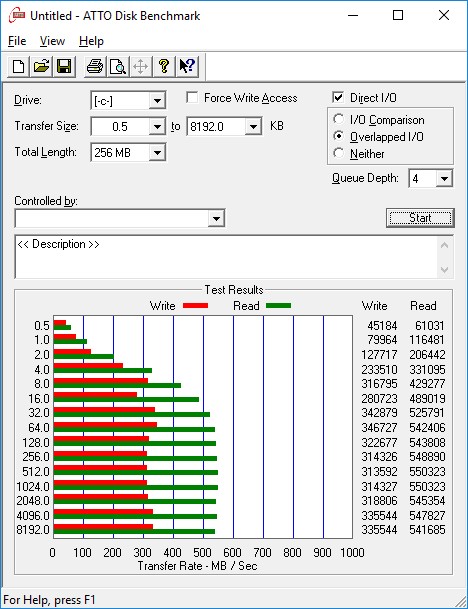Click the green read bar for 8192.0
The image size is (468, 609).
[134, 531]
